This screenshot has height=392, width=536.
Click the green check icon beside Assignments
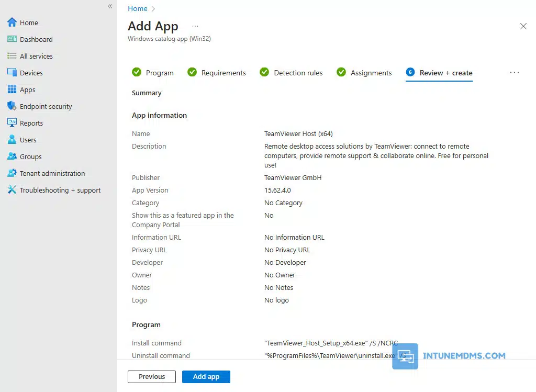point(341,72)
